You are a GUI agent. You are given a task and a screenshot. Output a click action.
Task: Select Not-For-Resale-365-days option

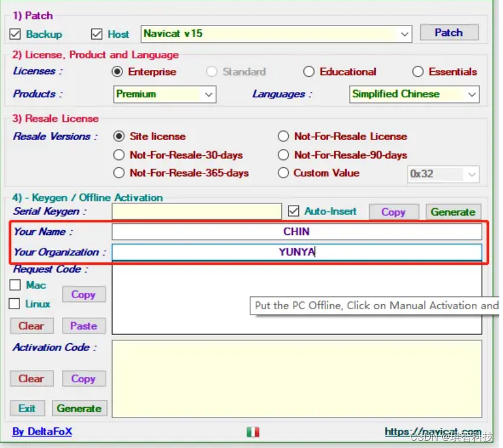point(119,173)
